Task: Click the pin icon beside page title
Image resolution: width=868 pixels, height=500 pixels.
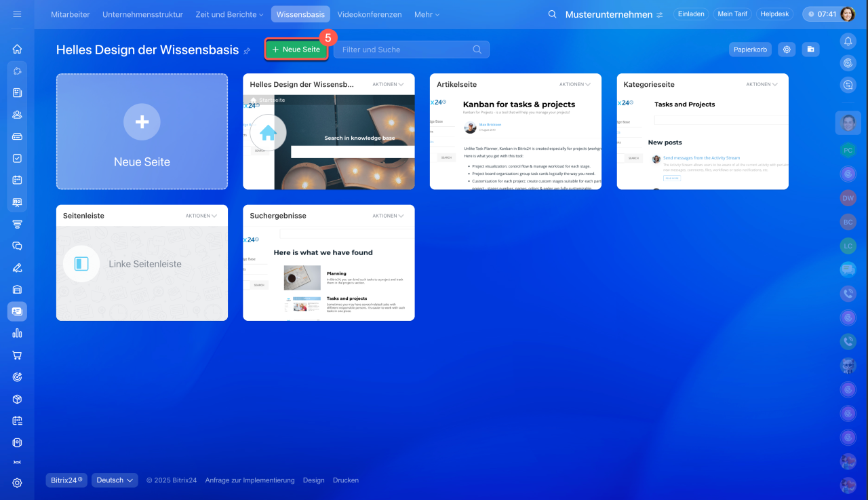Action: pyautogui.click(x=247, y=51)
